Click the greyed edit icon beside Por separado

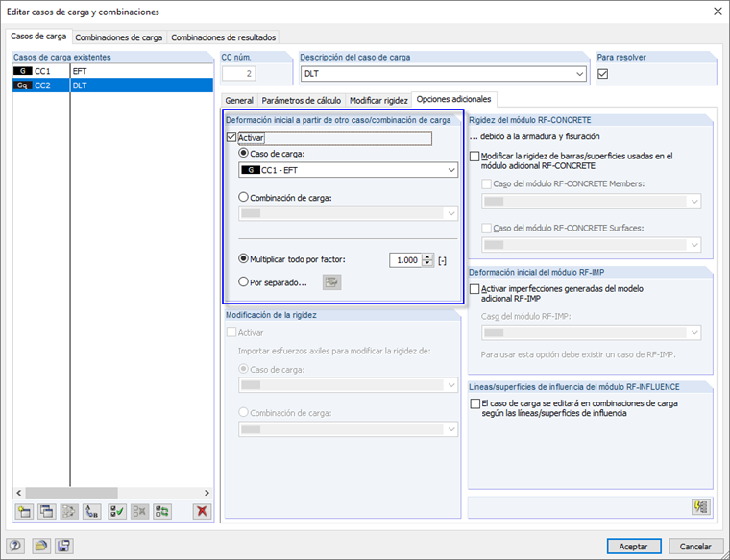pyautogui.click(x=332, y=282)
